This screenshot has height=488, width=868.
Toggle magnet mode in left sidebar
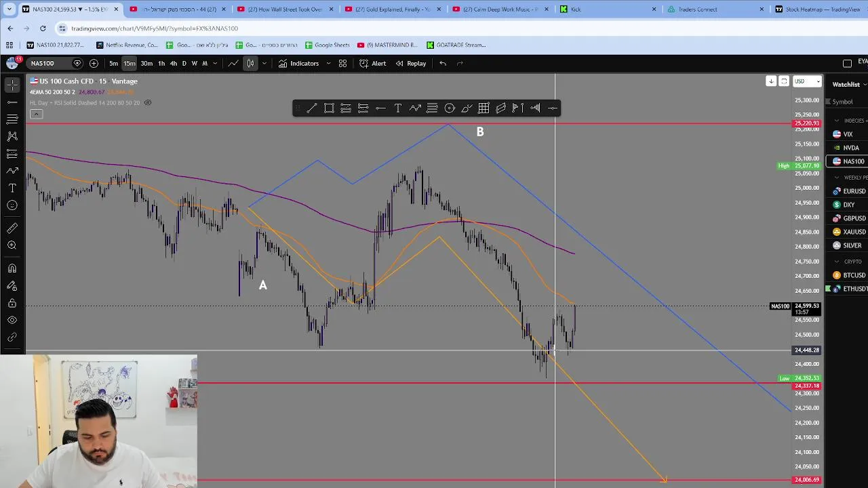[12, 268]
